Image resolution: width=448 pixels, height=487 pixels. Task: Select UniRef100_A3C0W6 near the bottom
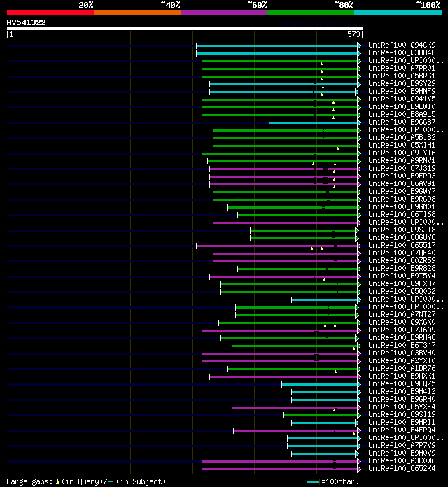(x=402, y=461)
